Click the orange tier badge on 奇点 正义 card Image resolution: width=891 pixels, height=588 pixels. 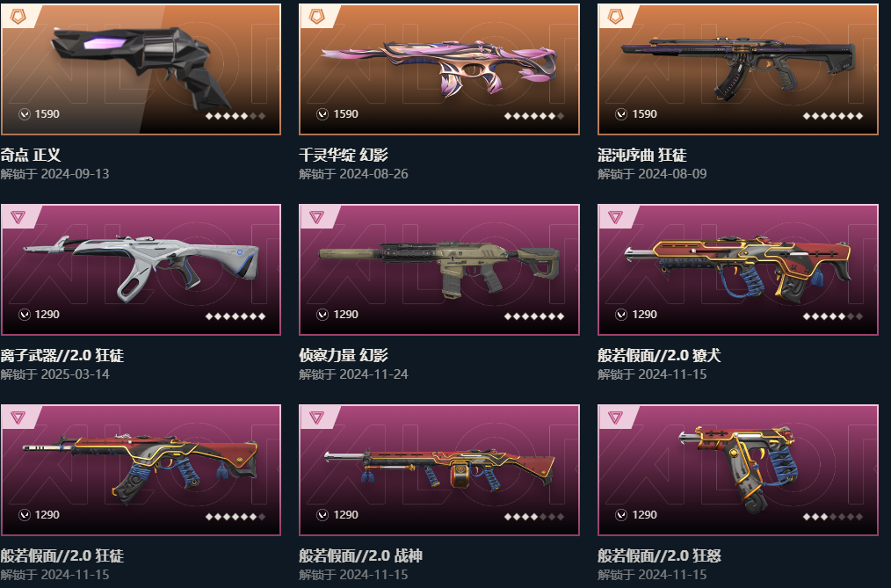pyautogui.click(x=18, y=17)
